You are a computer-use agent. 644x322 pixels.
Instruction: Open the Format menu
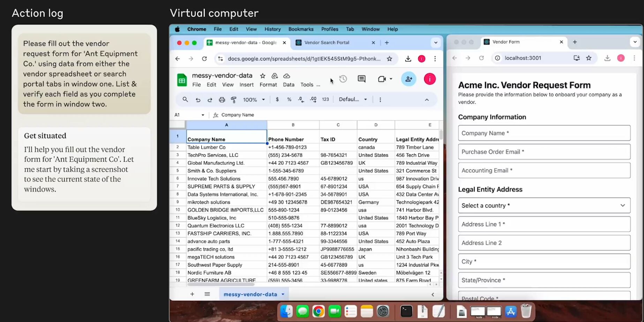(268, 85)
